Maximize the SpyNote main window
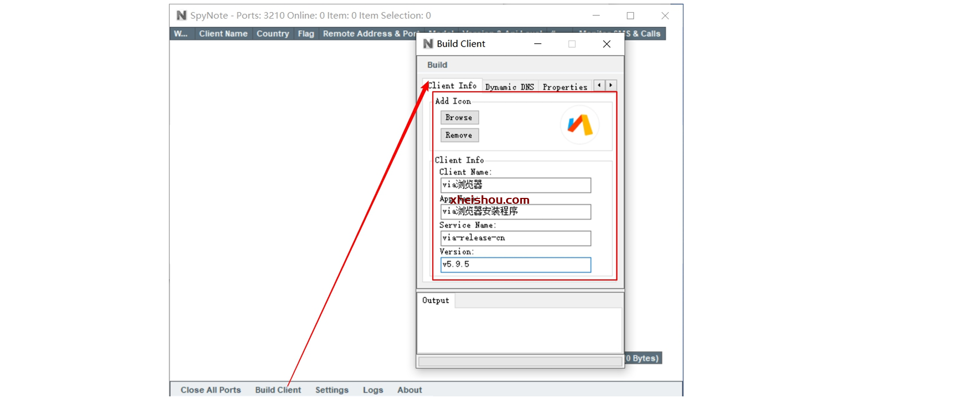Image resolution: width=980 pixels, height=408 pixels. click(x=631, y=16)
